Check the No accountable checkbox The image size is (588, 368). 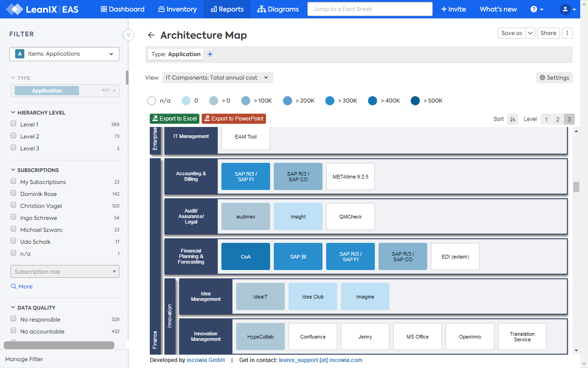(13, 331)
